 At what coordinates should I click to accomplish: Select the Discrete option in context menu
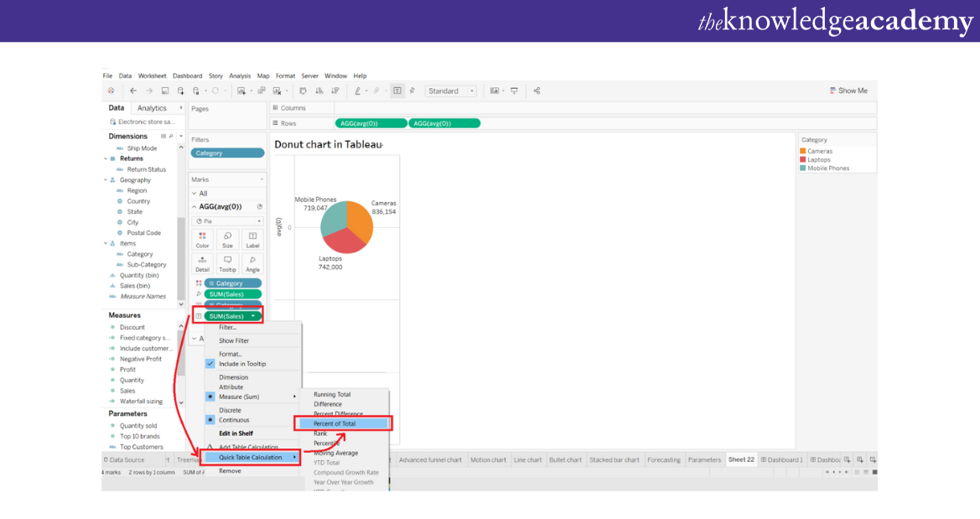pos(230,410)
